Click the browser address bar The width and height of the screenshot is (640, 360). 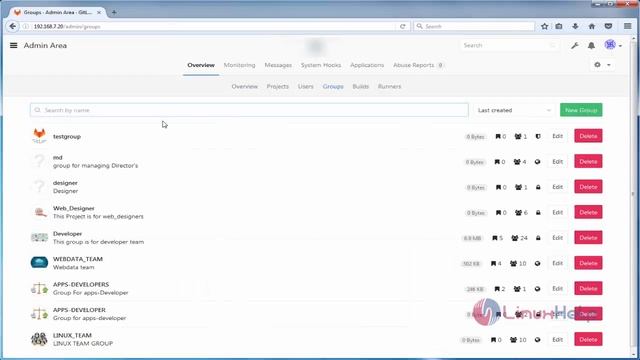(x=208, y=26)
